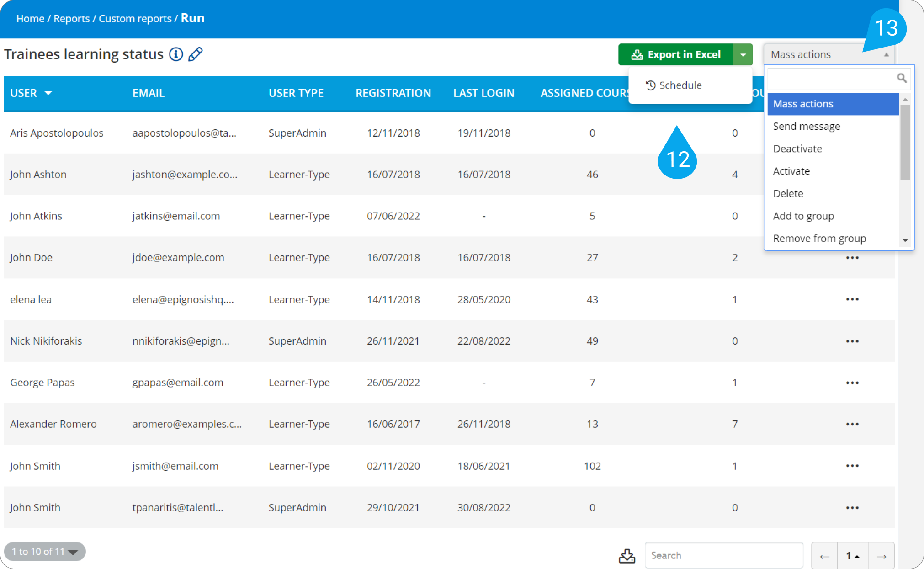Click user John Ashton
Viewport: 924px width, 569px height.
tap(38, 175)
